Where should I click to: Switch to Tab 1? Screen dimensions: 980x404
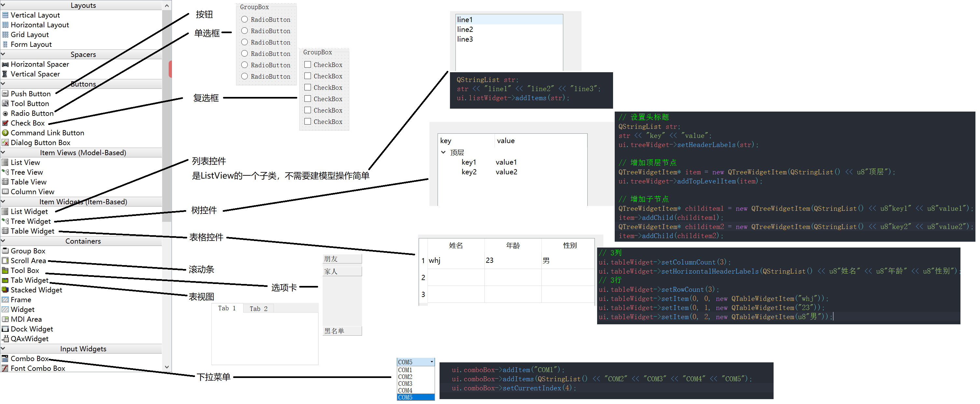coord(227,309)
